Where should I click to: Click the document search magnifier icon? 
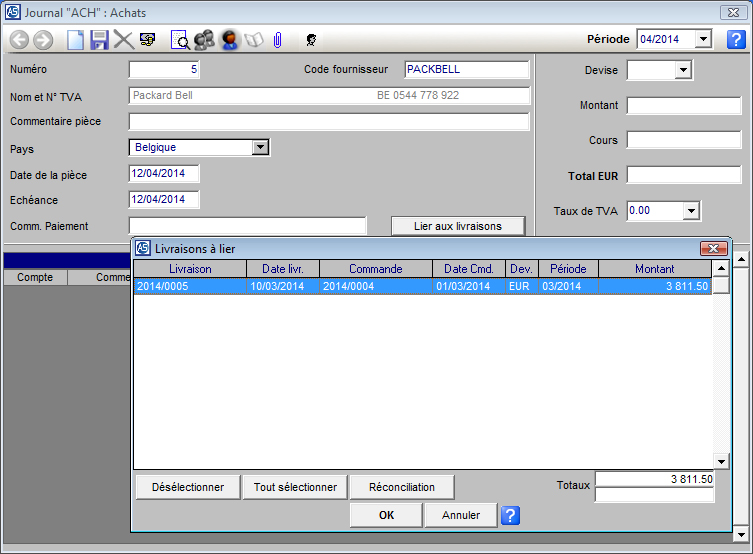[181, 40]
